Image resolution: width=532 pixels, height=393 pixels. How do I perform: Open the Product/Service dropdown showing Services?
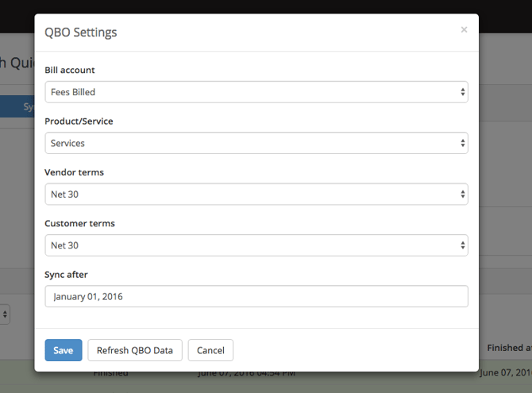[256, 143]
